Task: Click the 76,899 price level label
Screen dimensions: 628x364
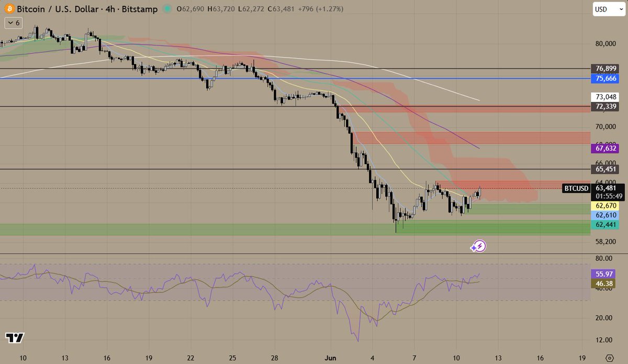Action: [x=604, y=69]
